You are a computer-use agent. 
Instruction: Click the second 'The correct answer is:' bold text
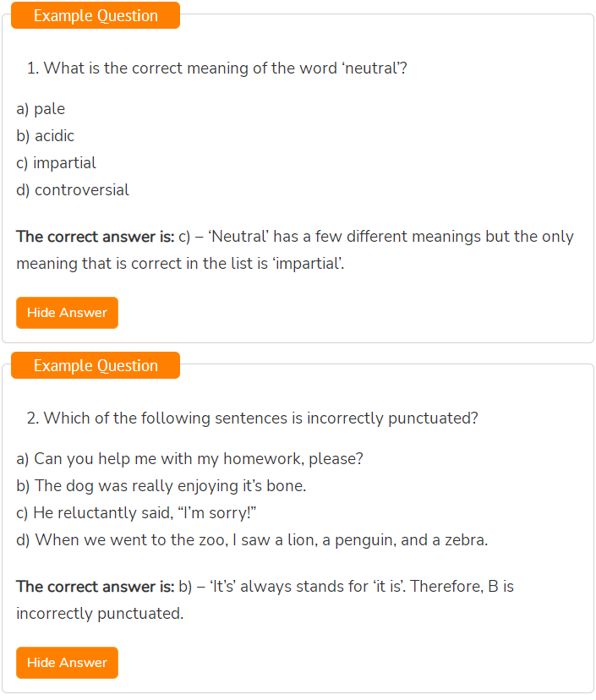coord(95,587)
